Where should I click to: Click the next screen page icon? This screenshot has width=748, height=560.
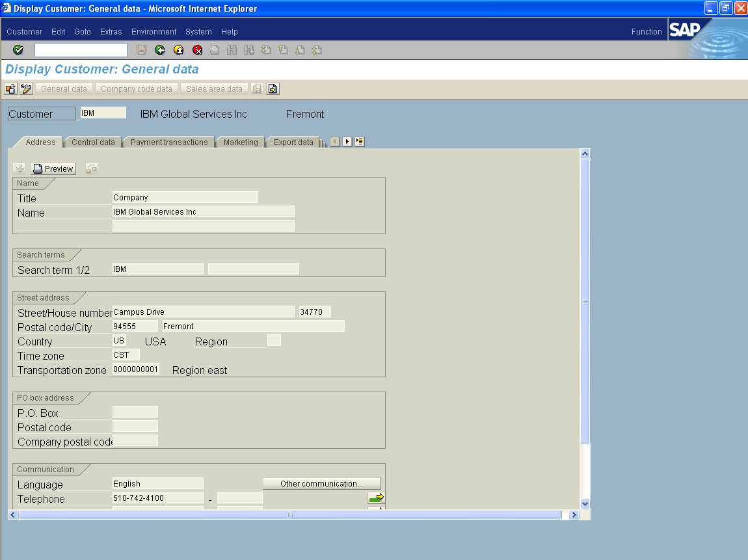click(273, 88)
